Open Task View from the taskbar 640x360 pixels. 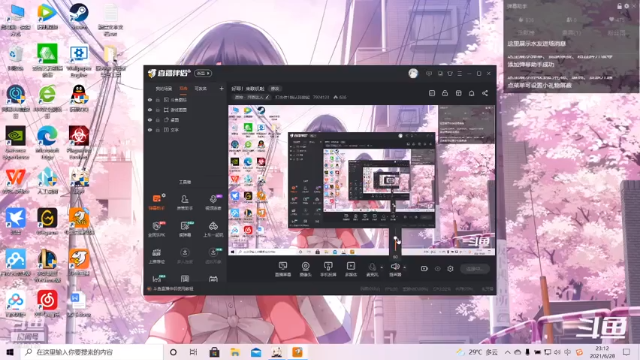pyautogui.click(x=193, y=352)
